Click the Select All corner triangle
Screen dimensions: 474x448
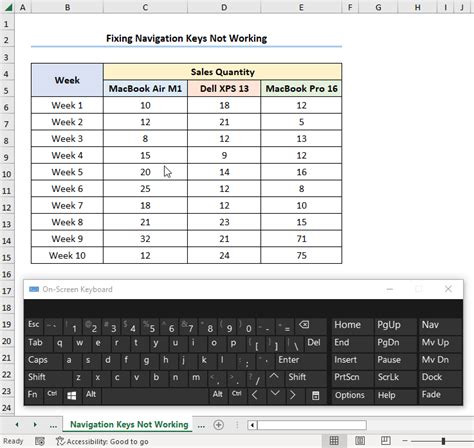coord(8,7)
